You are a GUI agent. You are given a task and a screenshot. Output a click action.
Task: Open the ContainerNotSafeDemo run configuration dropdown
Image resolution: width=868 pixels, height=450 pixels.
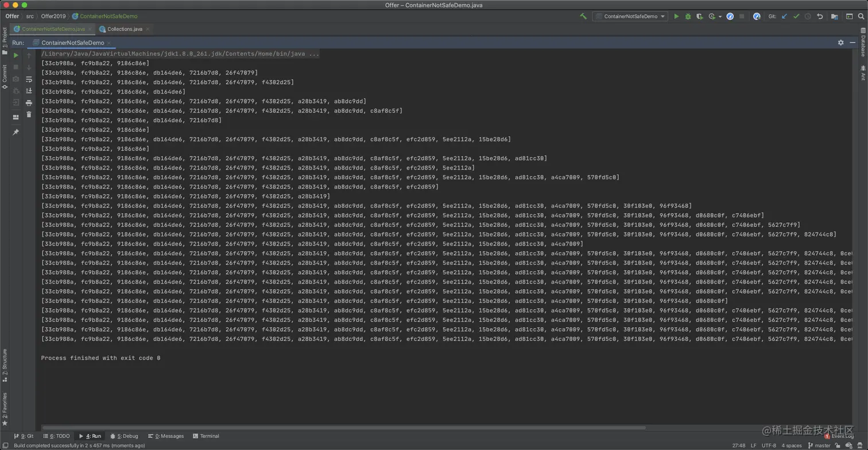[x=630, y=17]
